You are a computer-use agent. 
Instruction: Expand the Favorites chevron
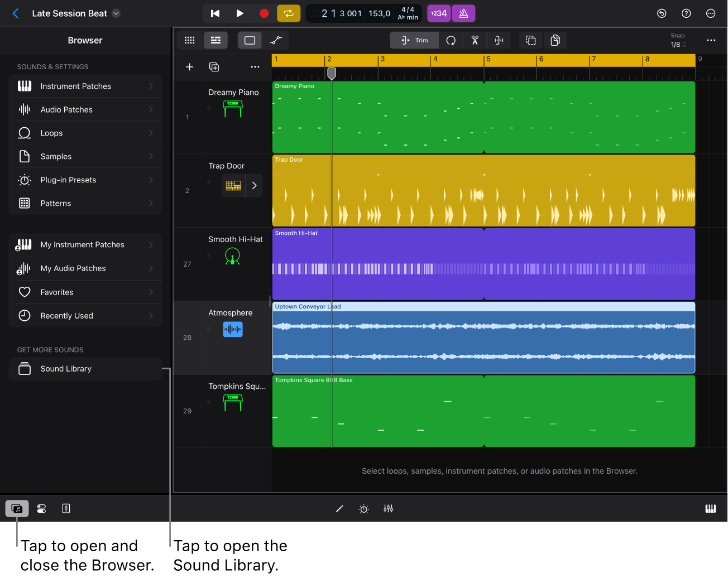tap(151, 292)
